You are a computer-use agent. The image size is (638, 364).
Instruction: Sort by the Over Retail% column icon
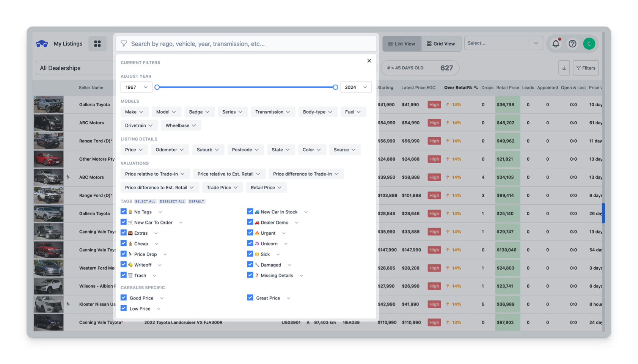pos(476,88)
